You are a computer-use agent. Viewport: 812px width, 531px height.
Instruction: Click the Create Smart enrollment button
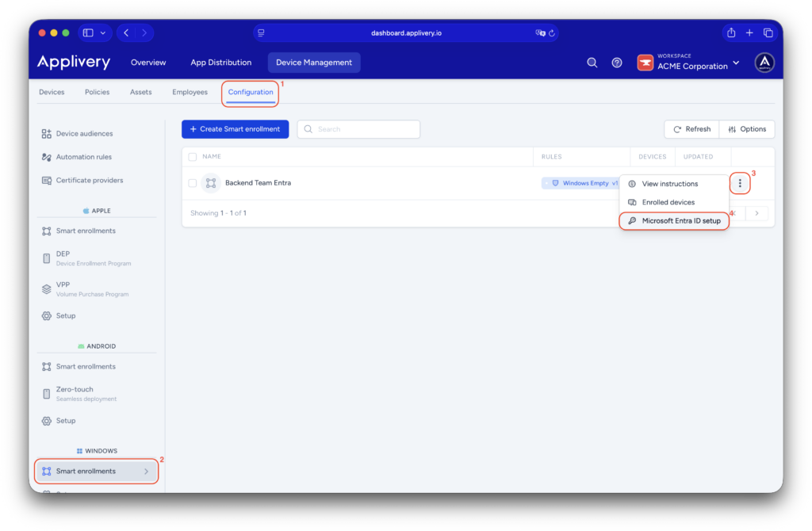click(235, 128)
